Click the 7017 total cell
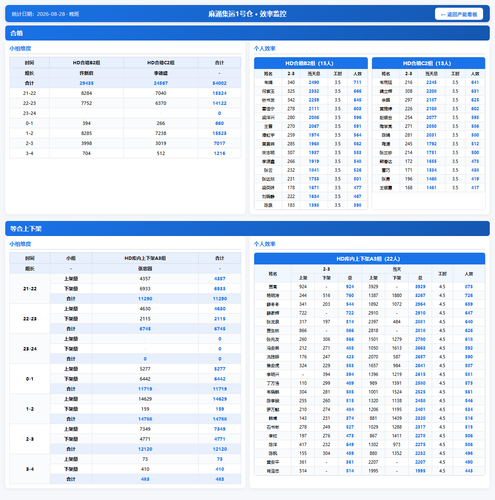Screen dimensions: 495x500 pyautogui.click(x=219, y=143)
